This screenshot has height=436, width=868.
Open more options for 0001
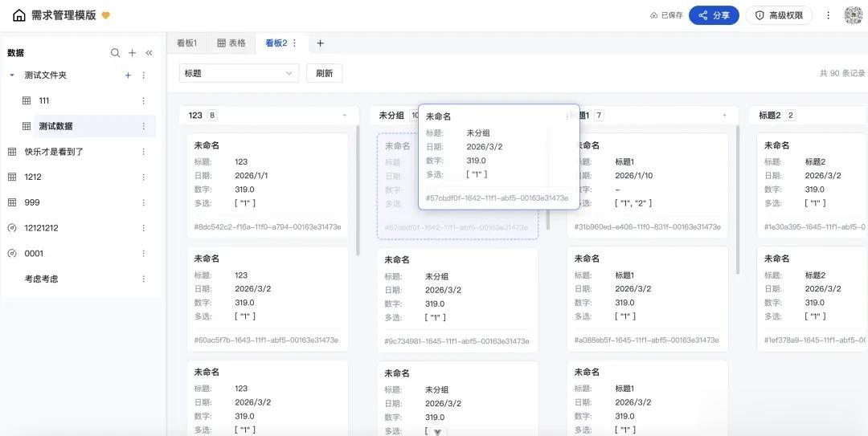[x=143, y=254]
